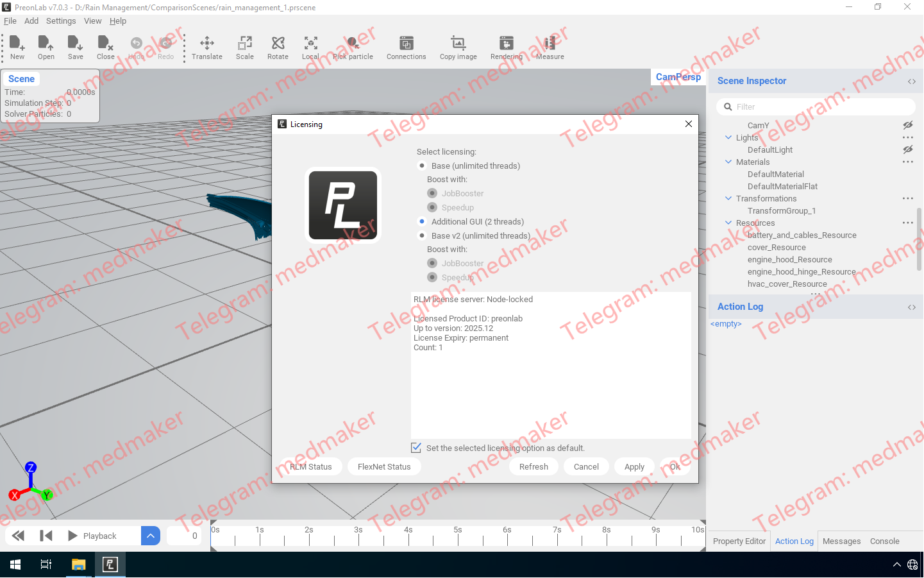This screenshot has width=924, height=578.
Task: Select the Base v2 licensing option
Action: click(422, 235)
